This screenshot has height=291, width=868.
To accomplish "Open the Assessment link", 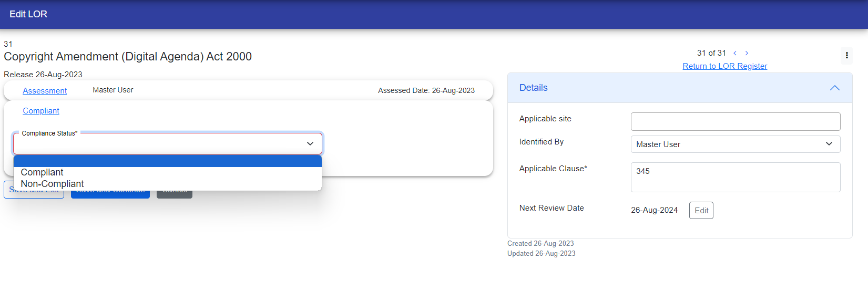I will click(x=45, y=91).
